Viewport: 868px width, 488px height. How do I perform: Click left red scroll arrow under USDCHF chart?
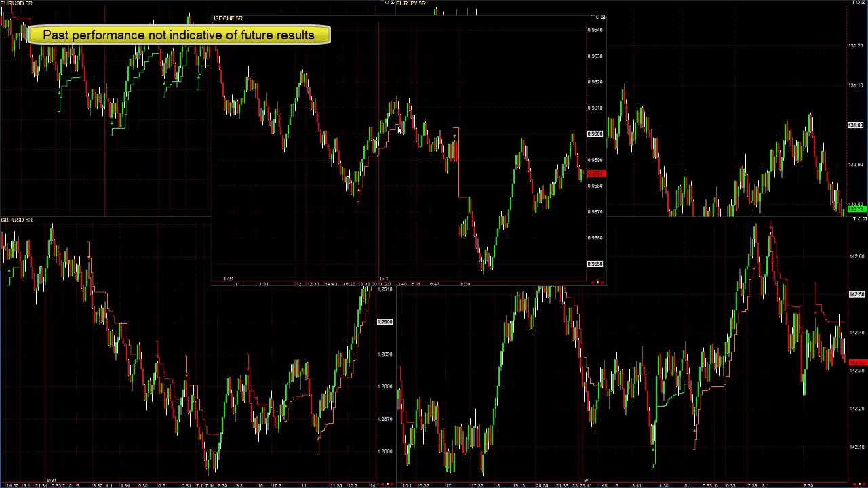pos(593,282)
